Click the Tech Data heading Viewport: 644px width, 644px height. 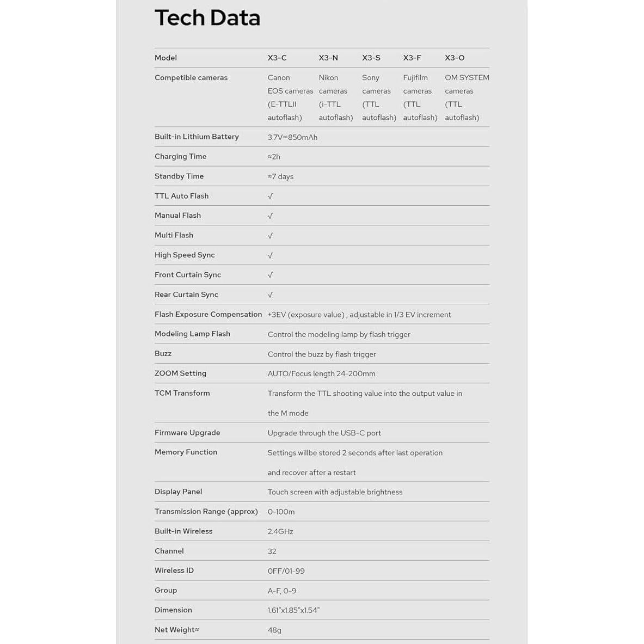click(x=207, y=18)
